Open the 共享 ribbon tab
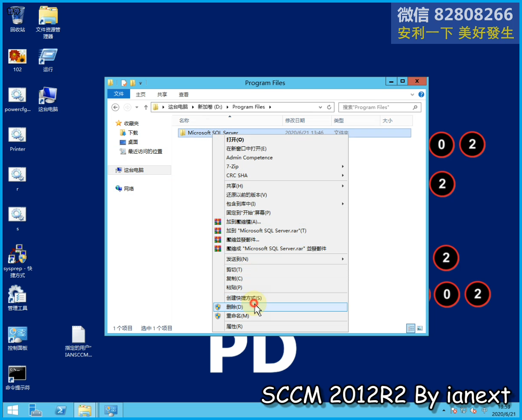 click(x=162, y=94)
